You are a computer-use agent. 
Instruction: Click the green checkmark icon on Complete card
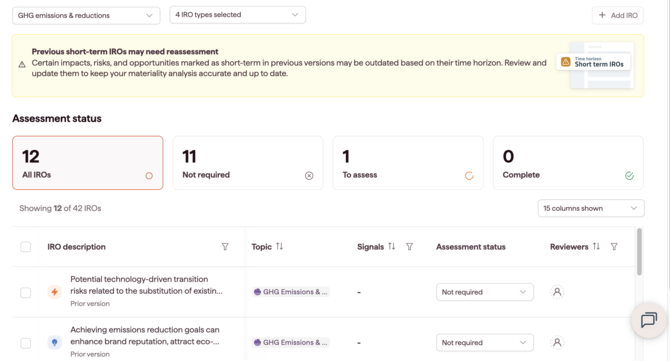629,176
